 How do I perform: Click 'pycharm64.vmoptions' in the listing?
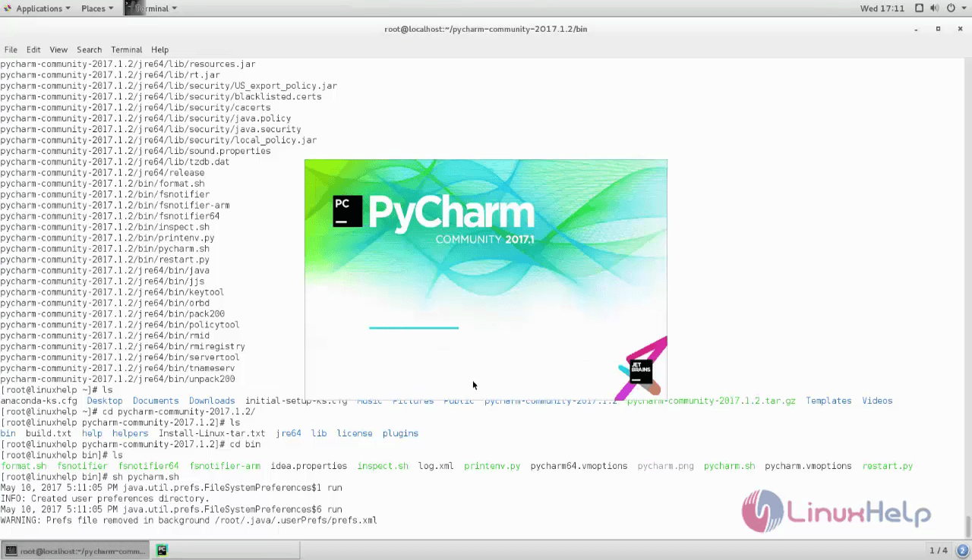click(x=579, y=466)
